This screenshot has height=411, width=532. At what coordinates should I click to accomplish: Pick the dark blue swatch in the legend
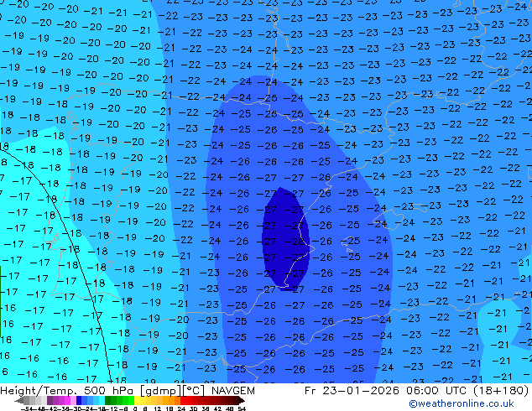79,401
